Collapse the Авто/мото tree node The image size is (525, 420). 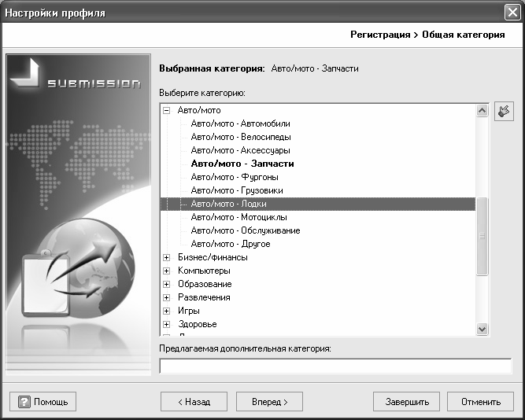(x=167, y=111)
